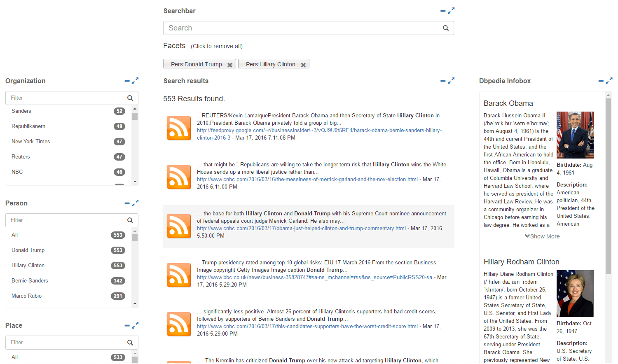Click RSS icon of the BBC result

tap(179, 275)
